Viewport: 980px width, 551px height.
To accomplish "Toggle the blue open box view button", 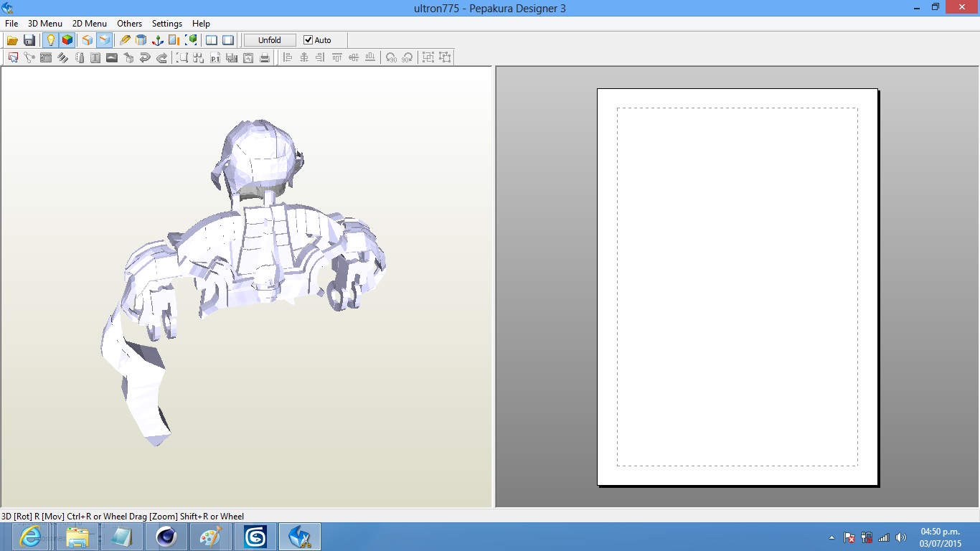I will click(104, 40).
